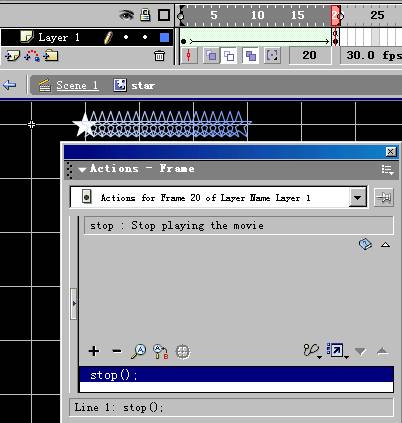
Task: Click Edit Multiple Frames icon
Action: 251,55
